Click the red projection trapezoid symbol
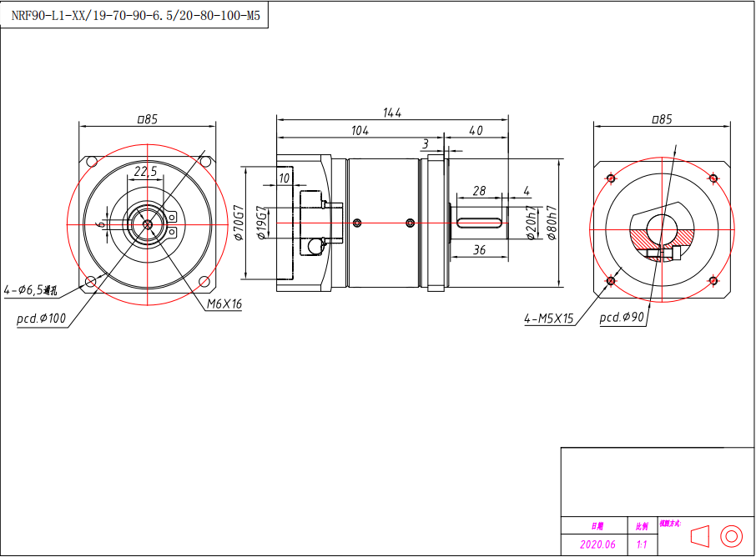Image resolution: width=756 pixels, height=557 pixels. pos(700,534)
